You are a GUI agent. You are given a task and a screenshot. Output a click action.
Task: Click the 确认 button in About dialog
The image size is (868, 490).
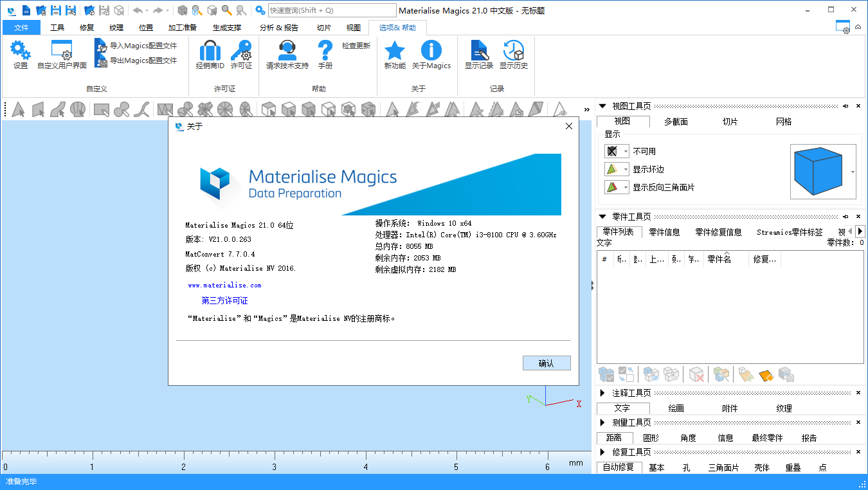click(546, 363)
